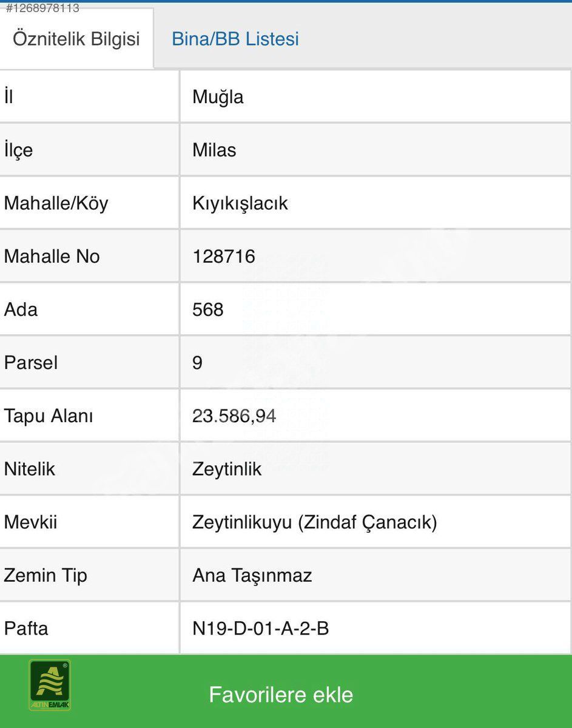Select the Kıyıkışlacık neighborhood value
Screen dimensions: 572x728
(240, 203)
